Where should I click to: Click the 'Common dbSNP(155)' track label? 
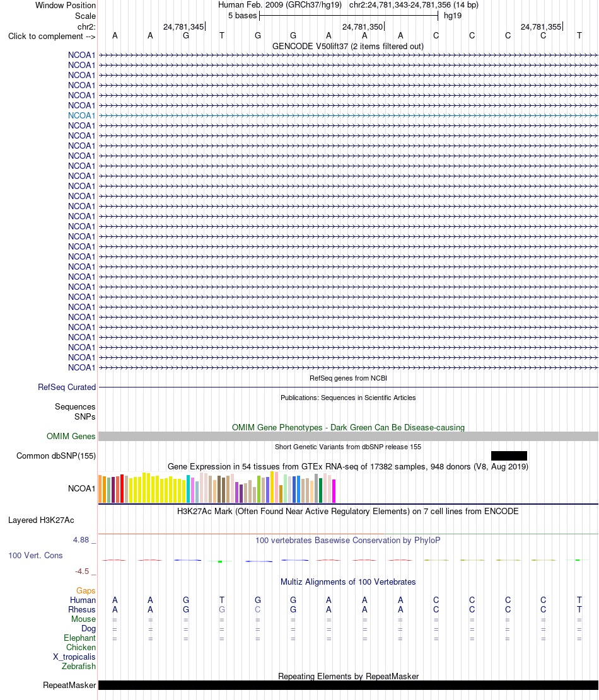(x=56, y=456)
